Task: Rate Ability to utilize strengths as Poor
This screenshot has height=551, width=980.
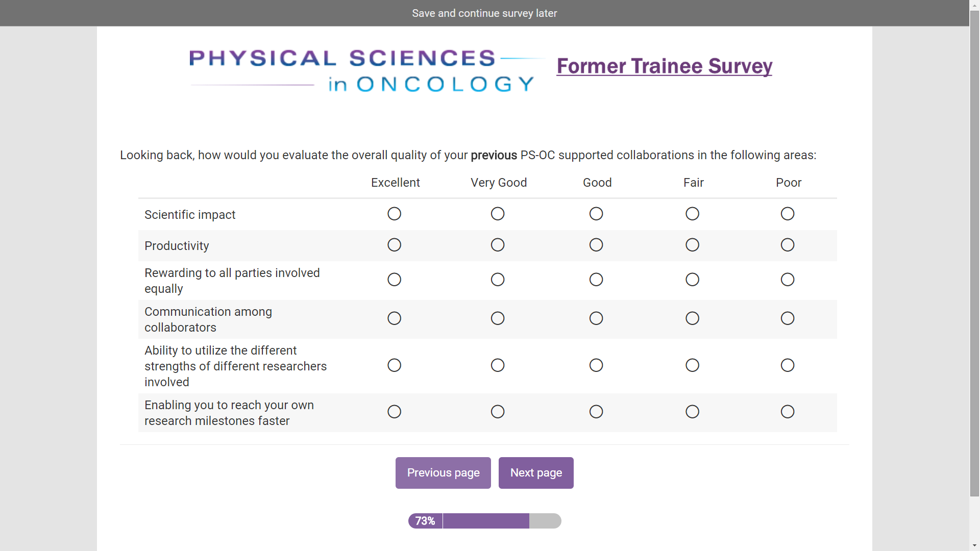Action: coord(788,365)
